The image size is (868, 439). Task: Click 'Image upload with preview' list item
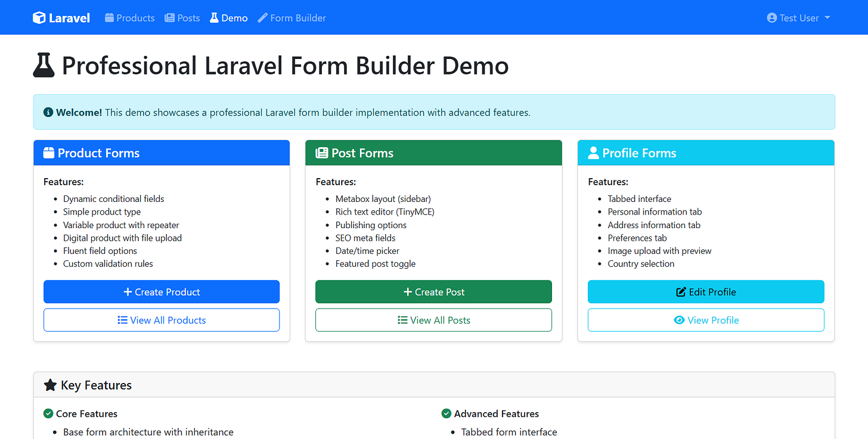coord(659,251)
